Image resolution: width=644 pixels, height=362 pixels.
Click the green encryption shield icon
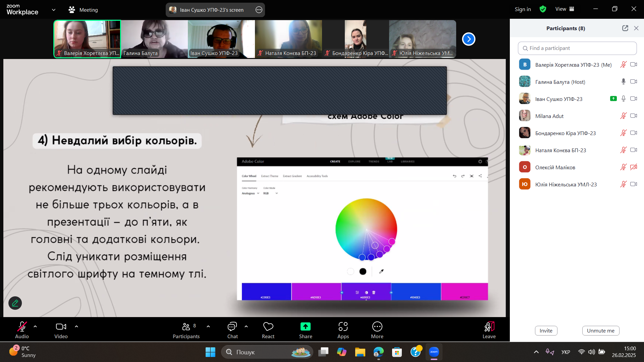coord(543,9)
